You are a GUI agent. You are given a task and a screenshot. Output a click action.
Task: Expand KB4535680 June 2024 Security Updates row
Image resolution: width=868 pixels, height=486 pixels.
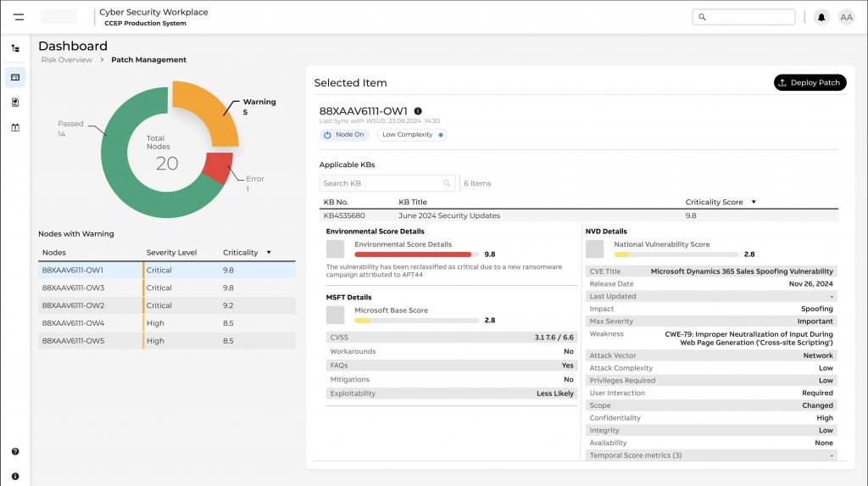click(x=449, y=215)
